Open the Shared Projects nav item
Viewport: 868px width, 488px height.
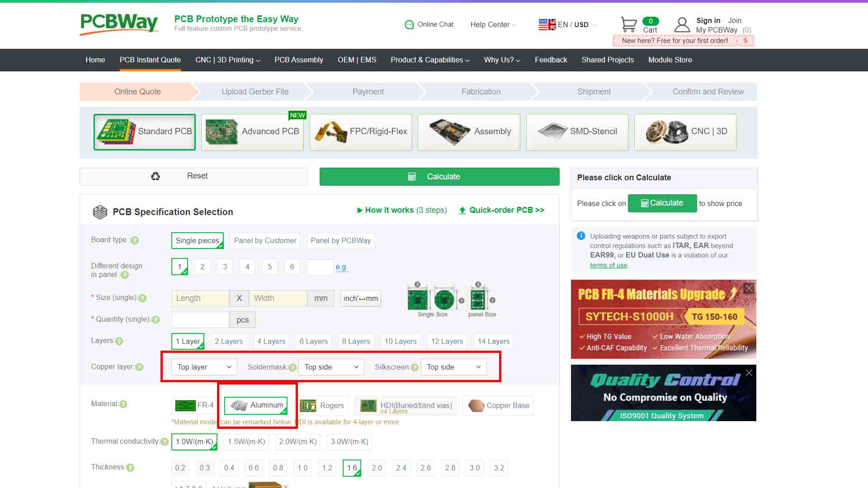point(608,60)
